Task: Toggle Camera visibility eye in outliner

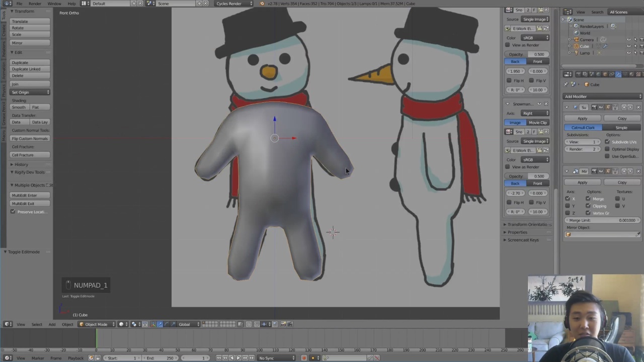Action: coord(628,40)
